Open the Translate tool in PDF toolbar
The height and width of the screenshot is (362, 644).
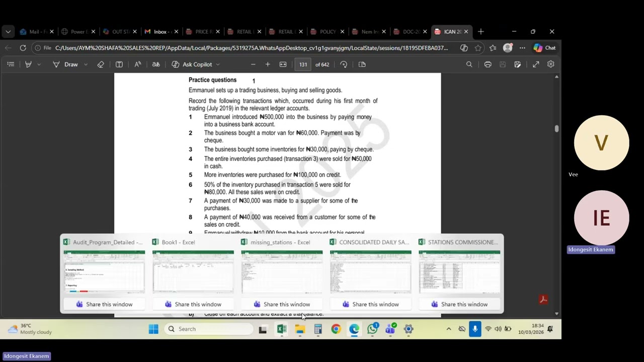[x=156, y=64]
